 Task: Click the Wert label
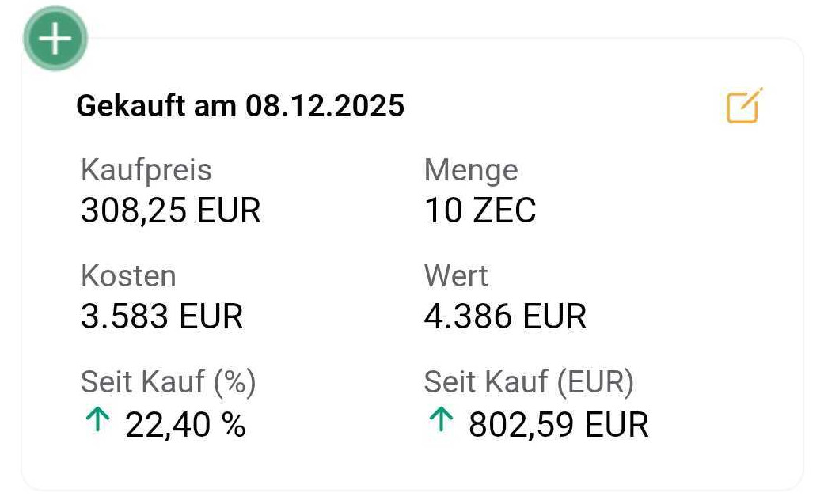456,276
